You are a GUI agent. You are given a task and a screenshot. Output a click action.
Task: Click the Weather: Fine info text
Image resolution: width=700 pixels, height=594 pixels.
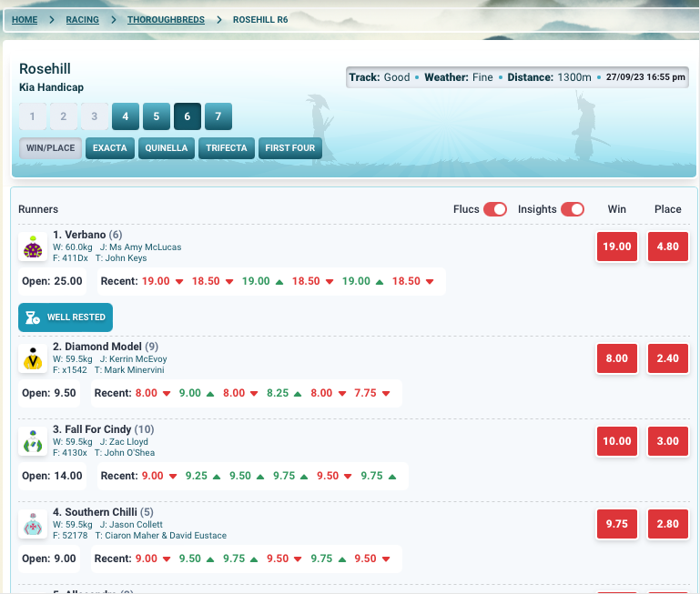[x=459, y=77]
